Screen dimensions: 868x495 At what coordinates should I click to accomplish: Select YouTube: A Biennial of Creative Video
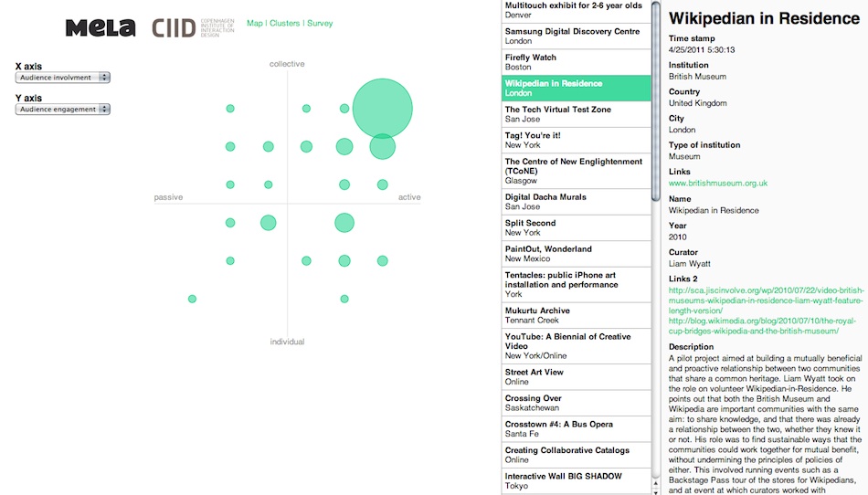[x=577, y=345]
